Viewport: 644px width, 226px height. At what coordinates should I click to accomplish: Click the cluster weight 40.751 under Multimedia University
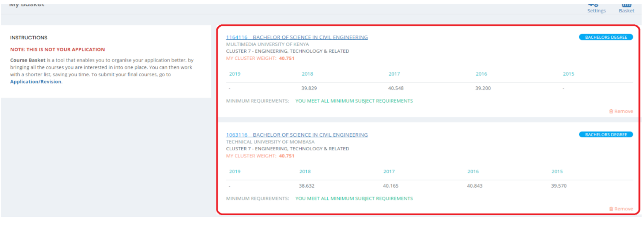(x=286, y=58)
